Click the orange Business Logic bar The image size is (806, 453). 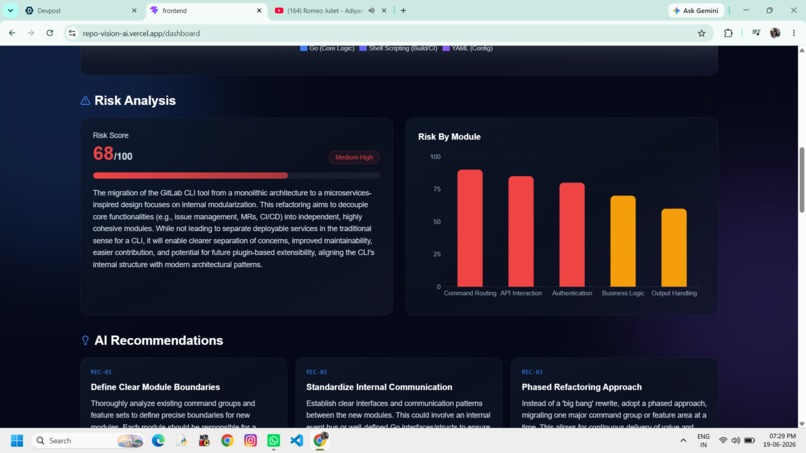point(623,241)
